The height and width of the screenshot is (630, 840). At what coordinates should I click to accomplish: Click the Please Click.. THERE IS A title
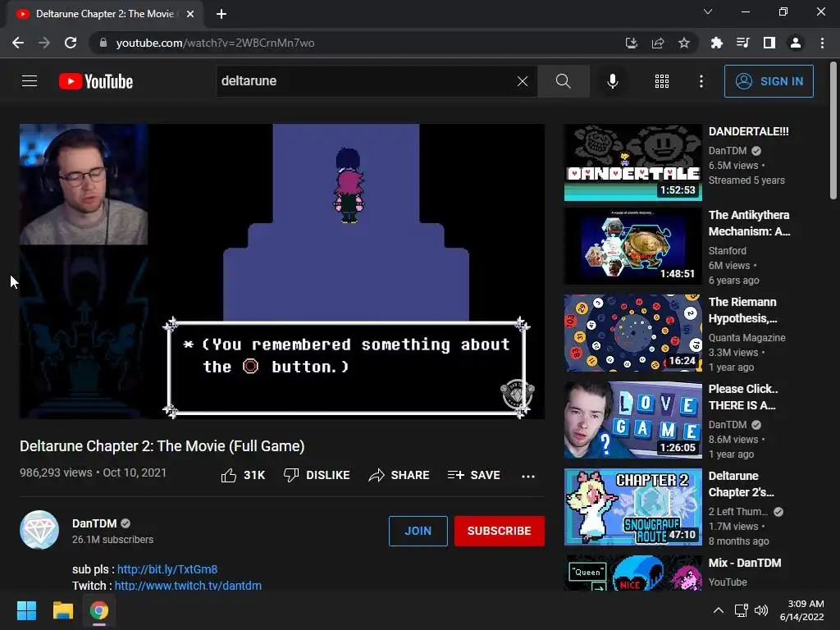743,397
